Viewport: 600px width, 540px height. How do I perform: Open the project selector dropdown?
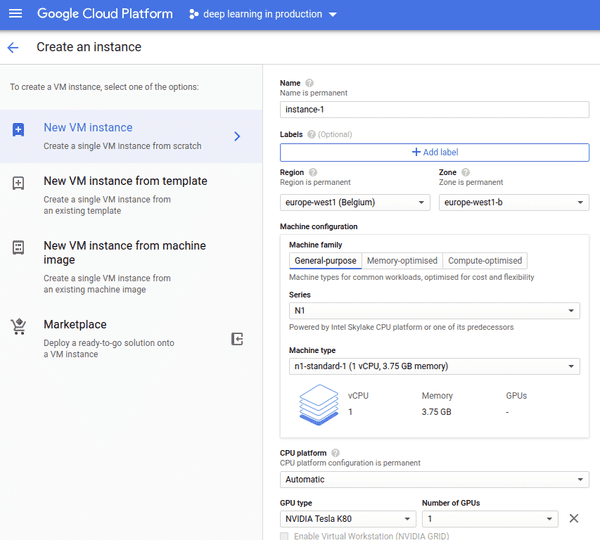(264, 15)
